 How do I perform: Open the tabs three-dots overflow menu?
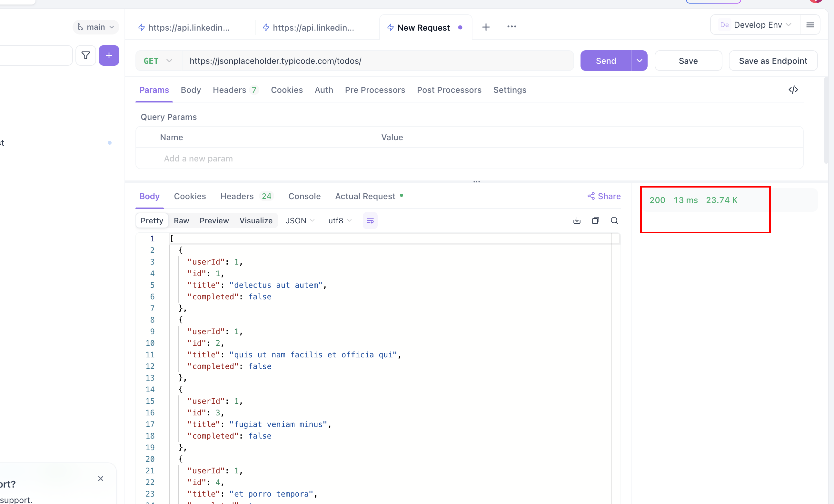tap(511, 27)
